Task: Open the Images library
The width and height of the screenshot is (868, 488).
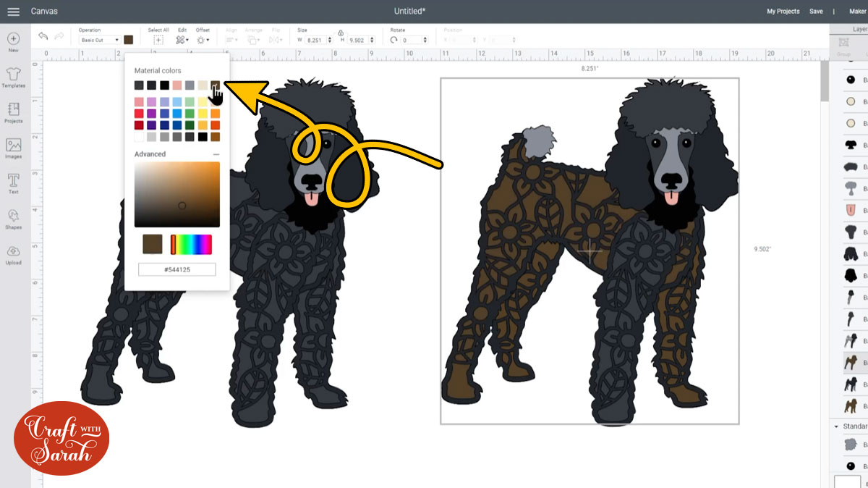Action: coord(13,146)
